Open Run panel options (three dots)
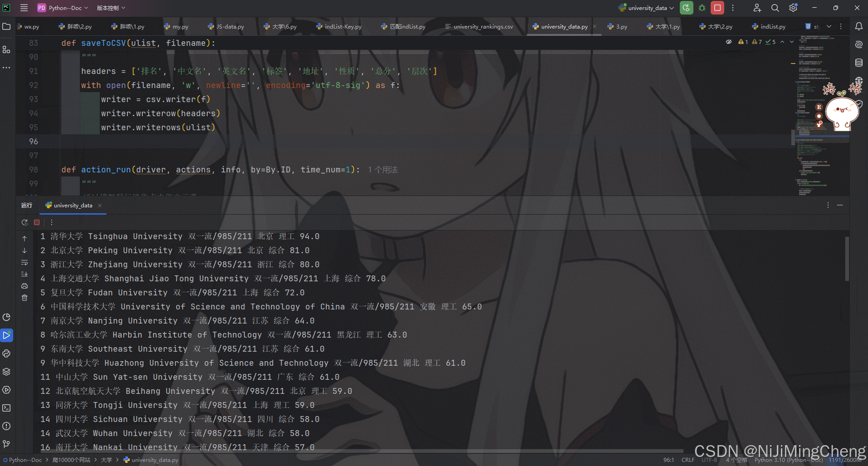 coord(828,205)
